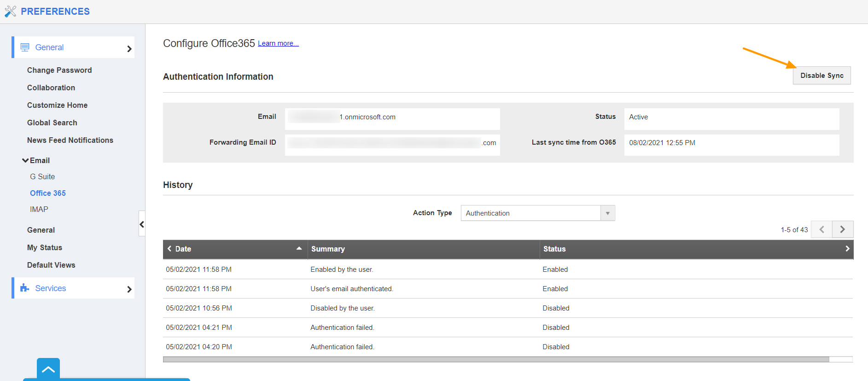
Task: Click the Summary column header
Action: tap(424, 249)
